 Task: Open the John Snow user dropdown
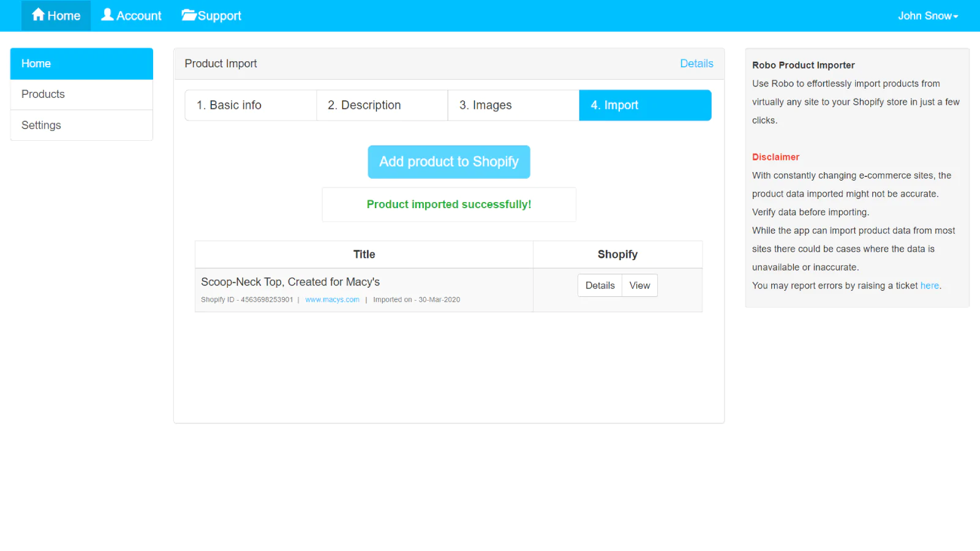click(x=928, y=16)
